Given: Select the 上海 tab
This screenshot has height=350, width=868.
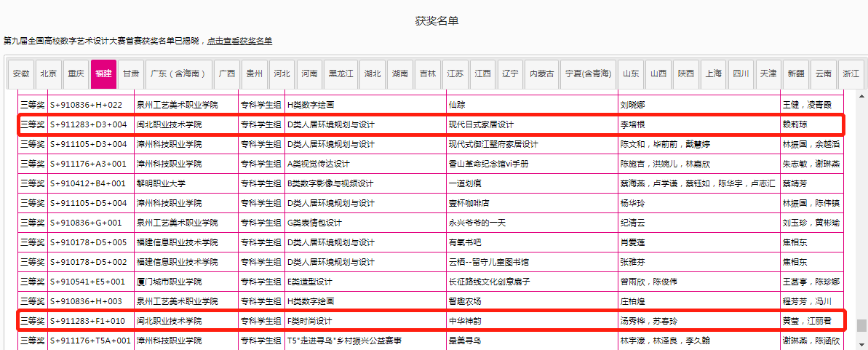Looking at the screenshot, I should 714,73.
